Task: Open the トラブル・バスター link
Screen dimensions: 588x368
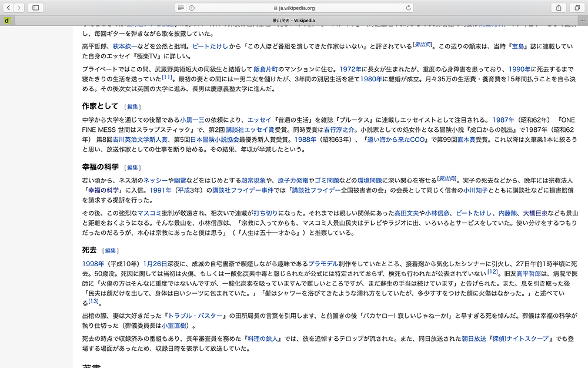Action: tap(195, 316)
